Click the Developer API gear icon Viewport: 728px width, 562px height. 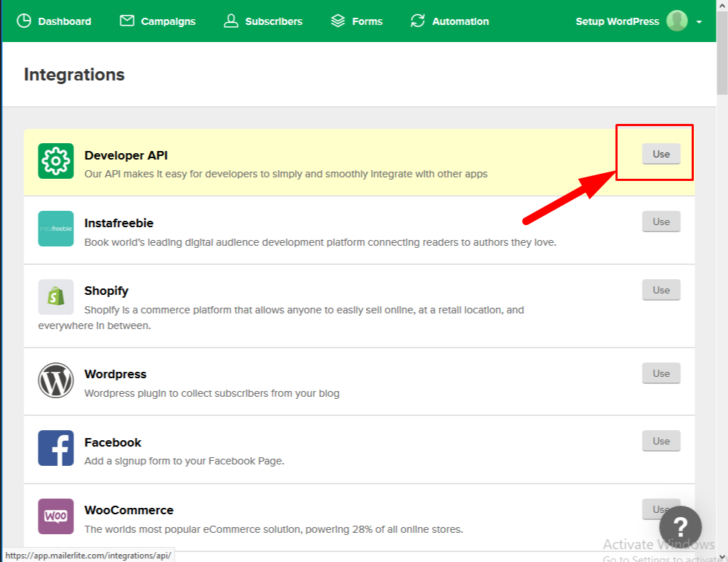coord(56,161)
